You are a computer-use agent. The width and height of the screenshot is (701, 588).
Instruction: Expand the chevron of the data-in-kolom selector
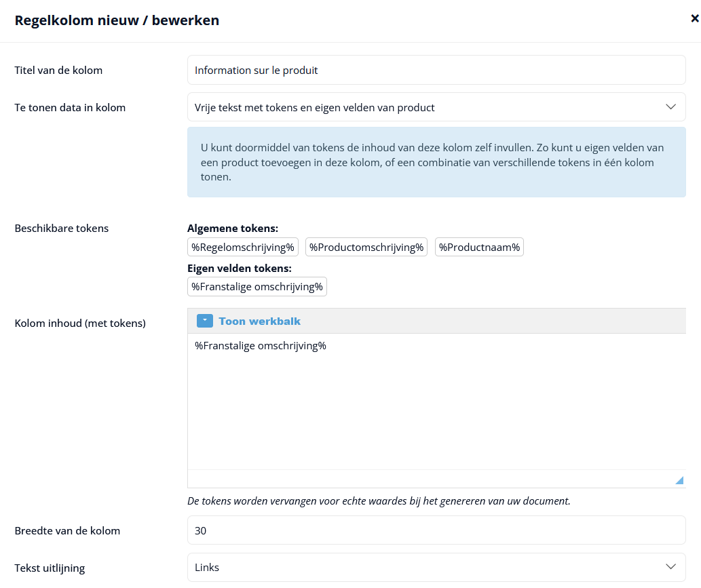click(670, 106)
